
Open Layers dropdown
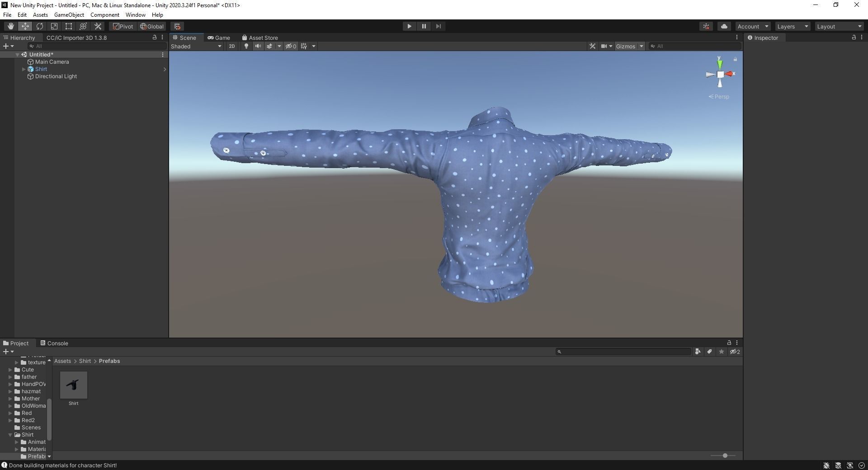(x=793, y=26)
